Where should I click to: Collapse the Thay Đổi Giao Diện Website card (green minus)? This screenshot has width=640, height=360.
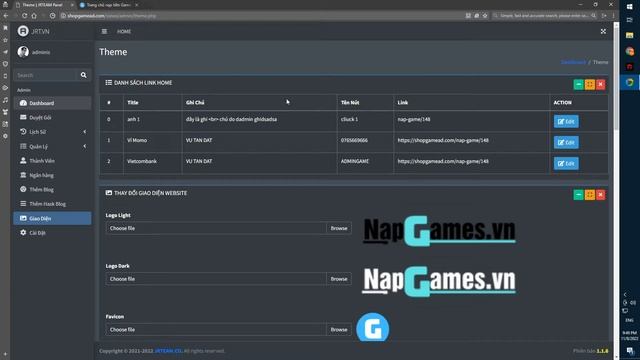coord(578,195)
